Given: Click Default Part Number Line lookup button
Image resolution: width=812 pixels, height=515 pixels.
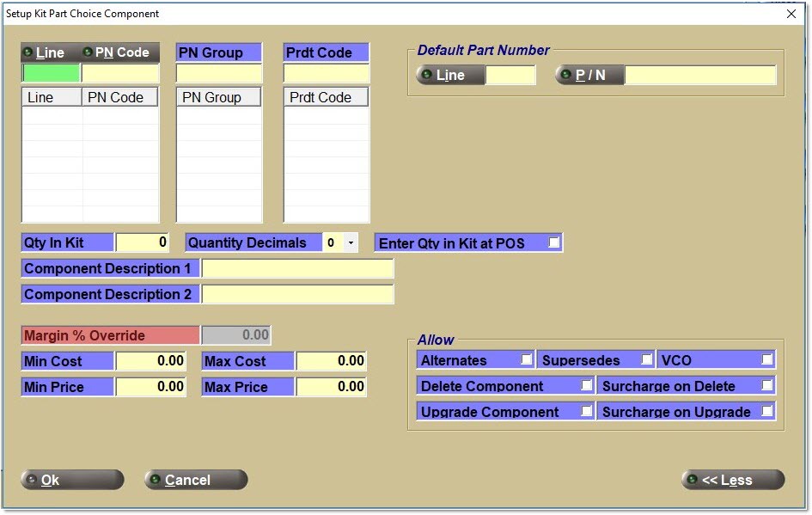Looking at the screenshot, I should 449,76.
